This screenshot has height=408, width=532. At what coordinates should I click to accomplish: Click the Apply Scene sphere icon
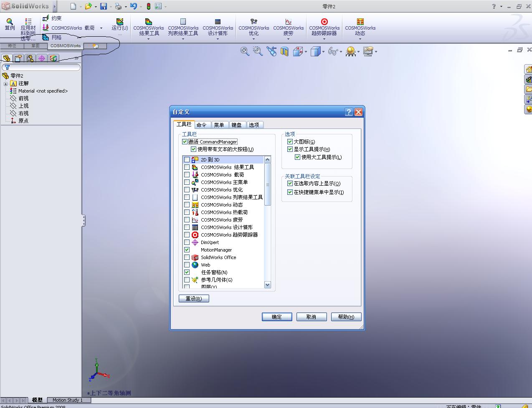tap(351, 51)
